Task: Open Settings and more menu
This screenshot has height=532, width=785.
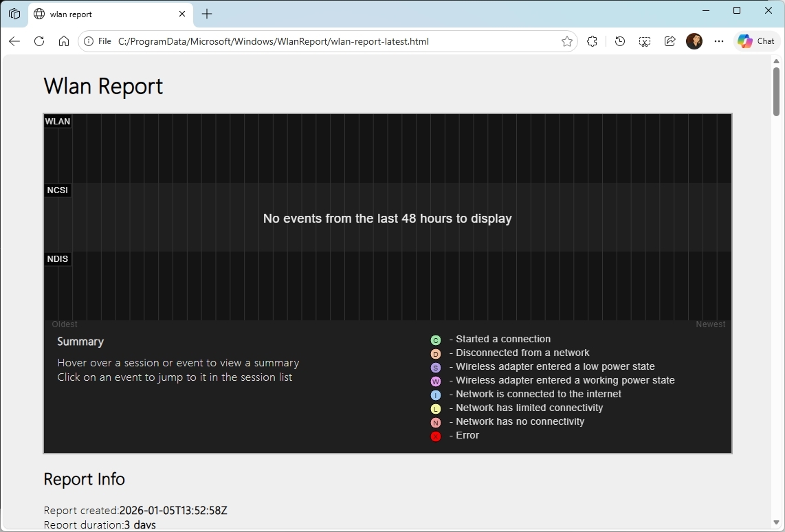Action: coord(719,41)
